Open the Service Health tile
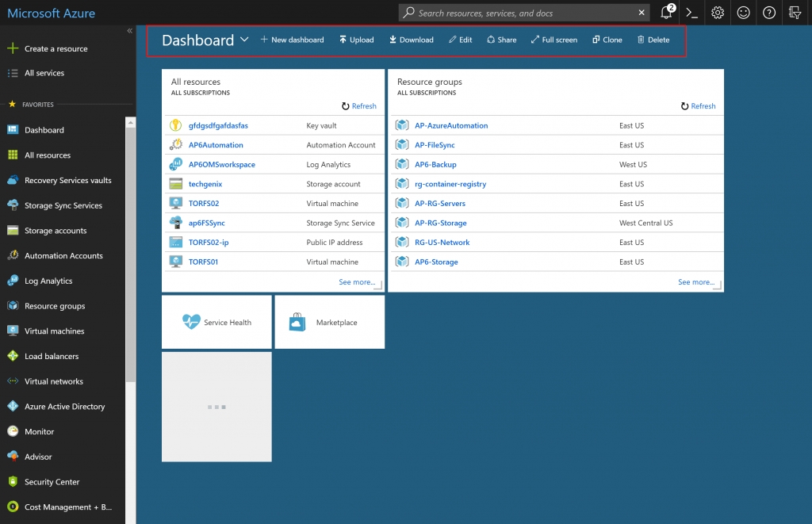 216,322
